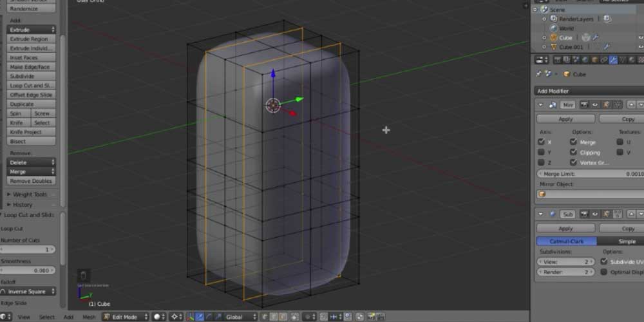Open the Mesh menu in the header
Image resolution: width=644 pixels, height=322 pixels.
(89, 317)
